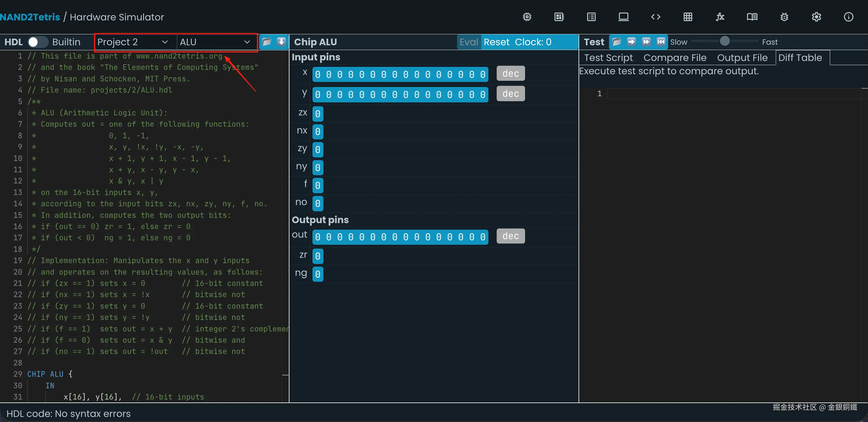
Task: Switch to the Output File tab
Action: (x=742, y=58)
